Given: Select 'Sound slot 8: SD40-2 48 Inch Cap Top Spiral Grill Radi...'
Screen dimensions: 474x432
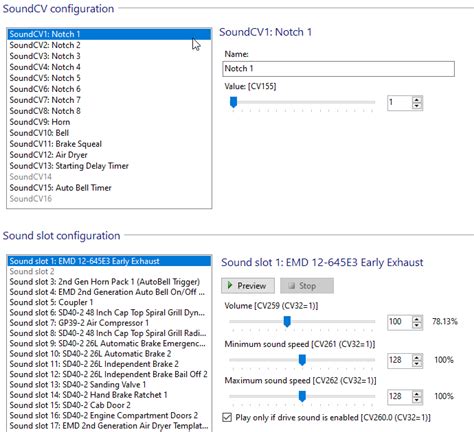Looking at the screenshot, I should (x=109, y=334).
